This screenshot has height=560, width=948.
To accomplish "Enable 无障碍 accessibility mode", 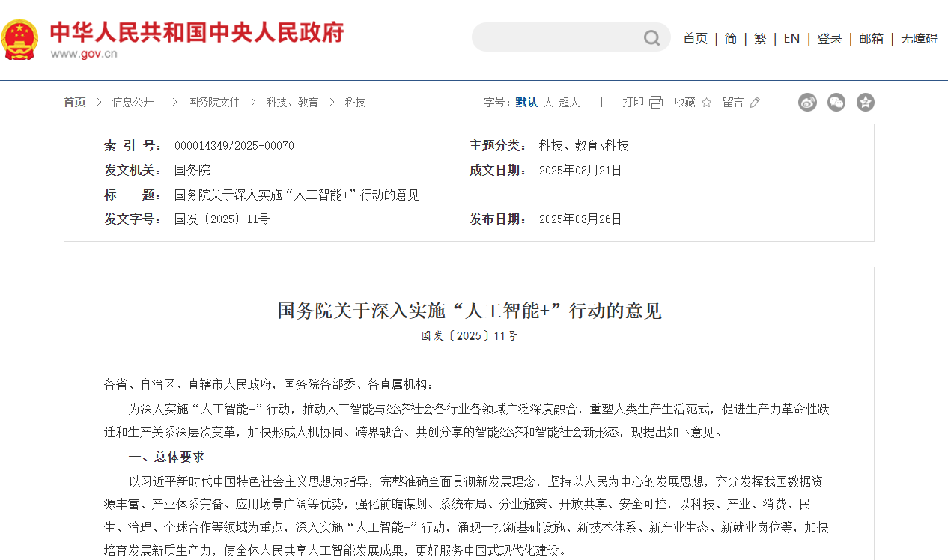I will 919,38.
